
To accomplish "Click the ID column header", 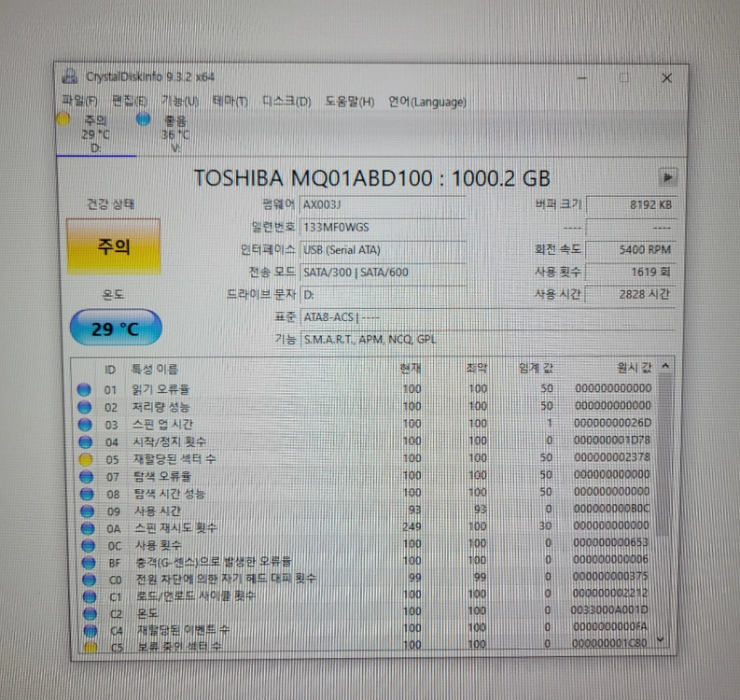I will click(x=110, y=370).
